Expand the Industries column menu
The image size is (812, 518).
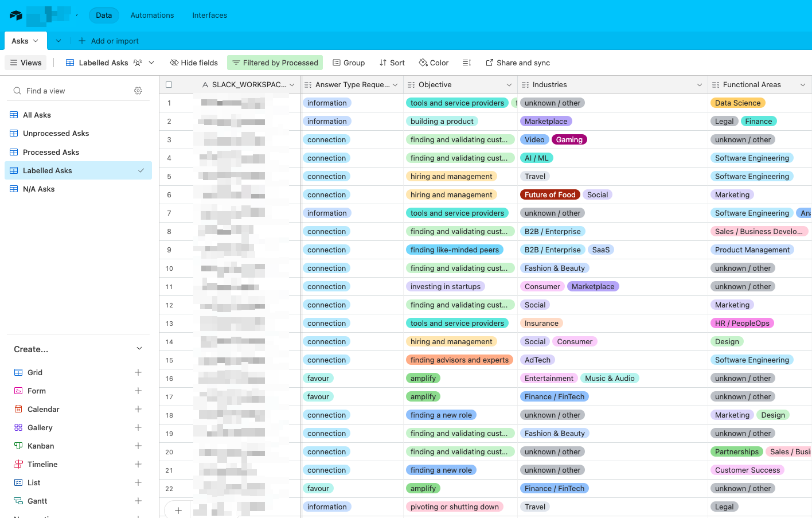pos(699,85)
